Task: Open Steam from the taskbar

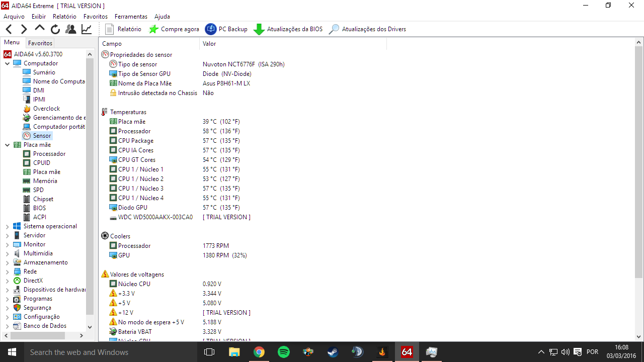Action: tap(333, 352)
